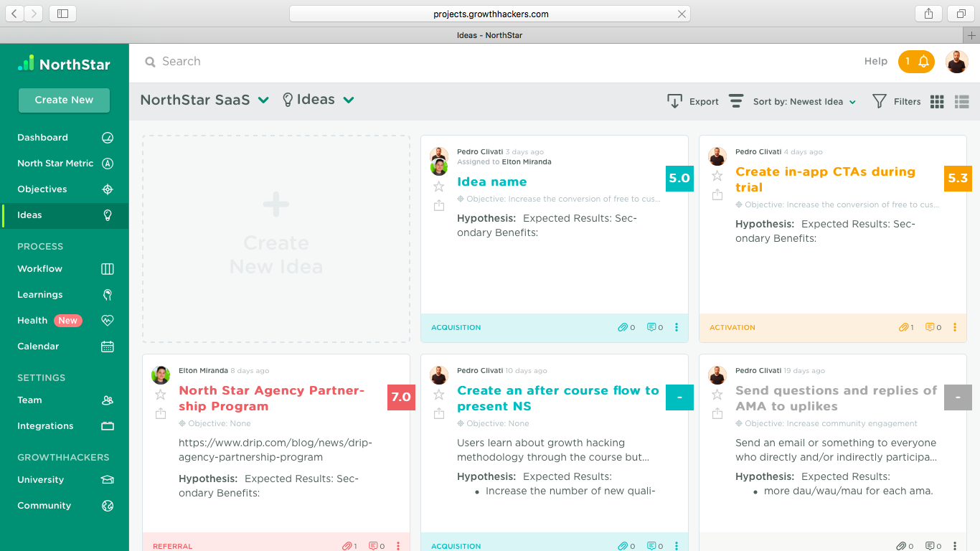Switch to list view layout
980x551 pixels.
tap(961, 102)
